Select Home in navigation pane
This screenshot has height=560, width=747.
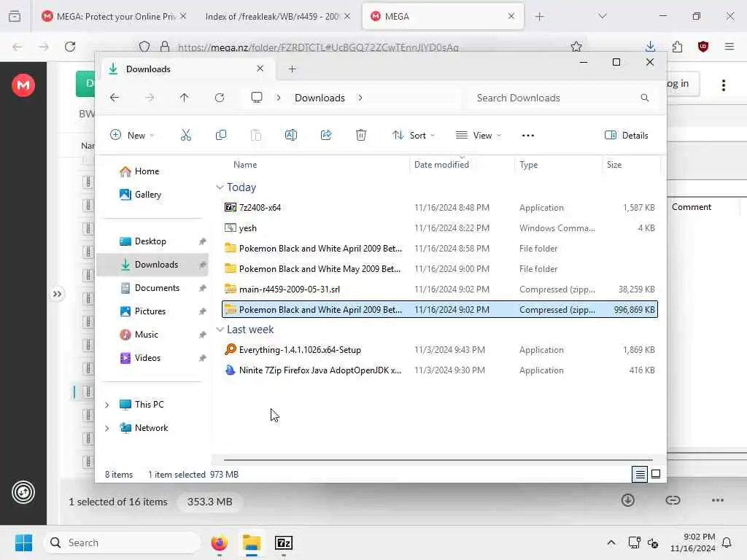tap(147, 171)
